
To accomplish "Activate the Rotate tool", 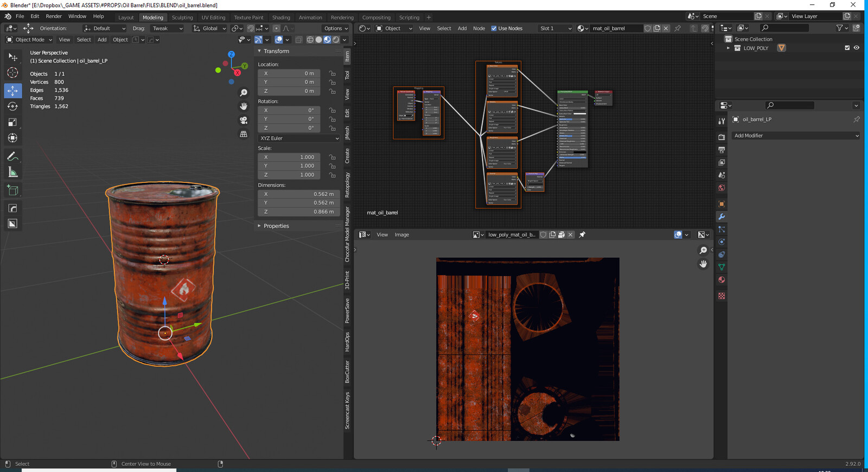I will coord(12,106).
